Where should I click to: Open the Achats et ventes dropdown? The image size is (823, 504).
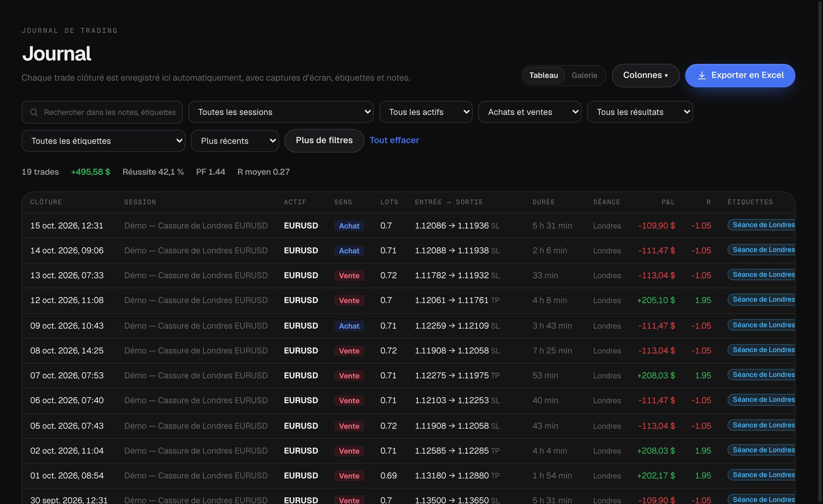pos(529,112)
